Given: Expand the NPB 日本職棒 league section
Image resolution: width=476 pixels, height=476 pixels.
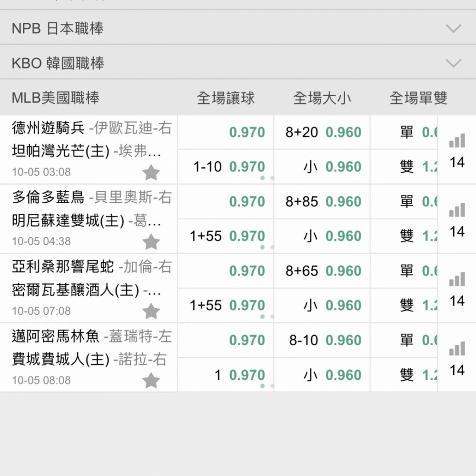Looking at the screenshot, I should tap(238, 28).
